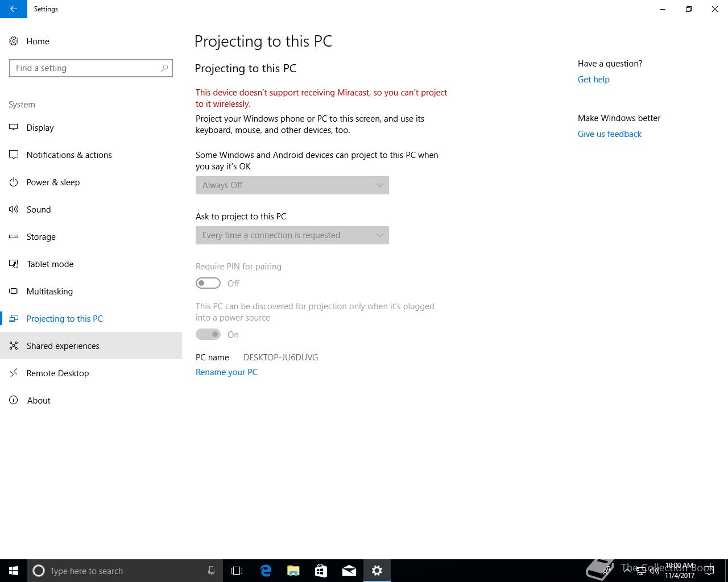Open the Tablet mode page label

[50, 264]
